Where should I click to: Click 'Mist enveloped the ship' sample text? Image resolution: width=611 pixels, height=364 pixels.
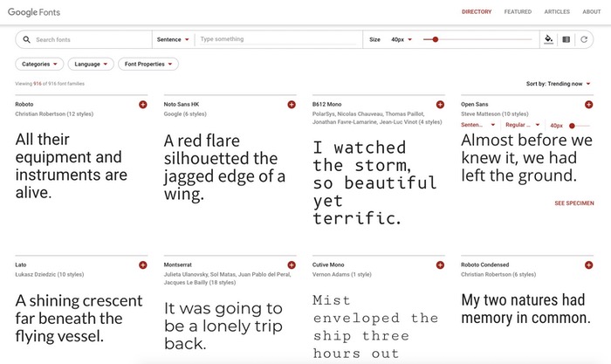tap(375, 326)
